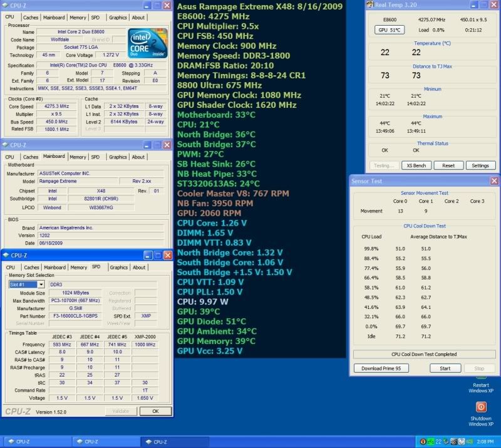501x448 pixels.
Task: Activate the rightmost CPU-Z taskbar button
Action: pos(175,442)
